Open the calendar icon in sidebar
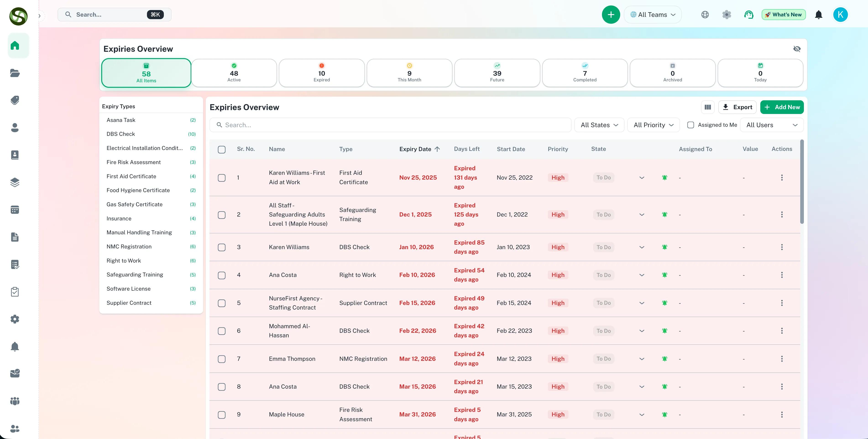 point(15,210)
